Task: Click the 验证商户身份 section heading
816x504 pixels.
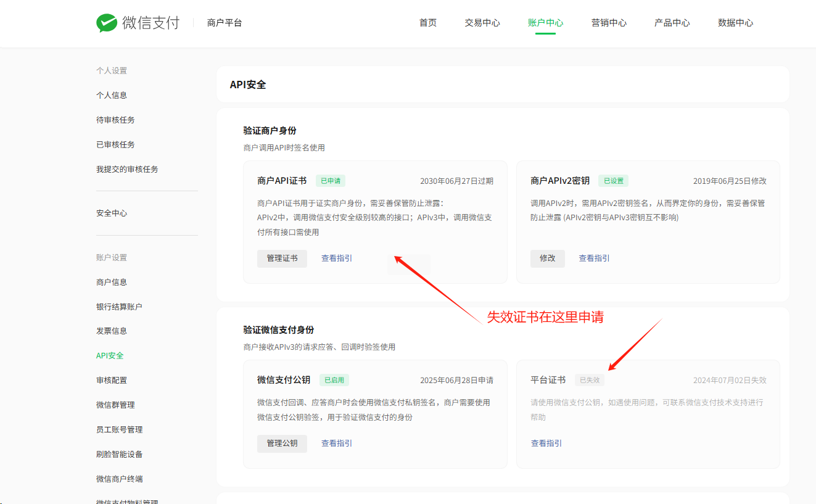Action: pos(270,131)
